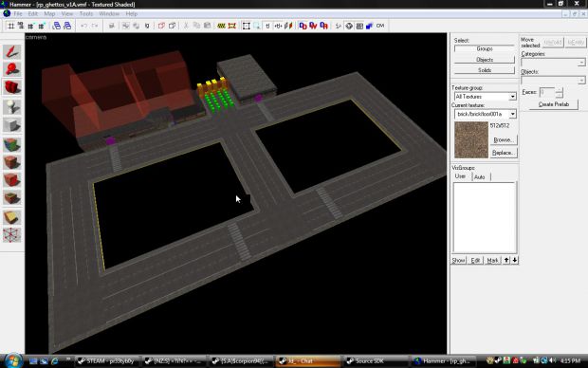Image resolution: width=588 pixels, height=368 pixels.
Task: Click Hide Selected Objects icon
Action: click(161, 26)
